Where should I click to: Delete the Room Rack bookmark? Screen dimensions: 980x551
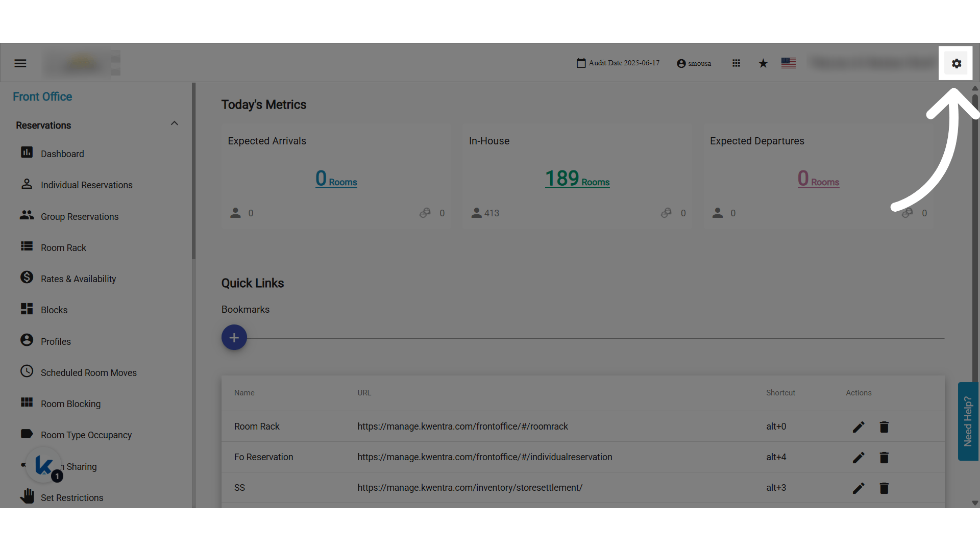click(x=884, y=427)
